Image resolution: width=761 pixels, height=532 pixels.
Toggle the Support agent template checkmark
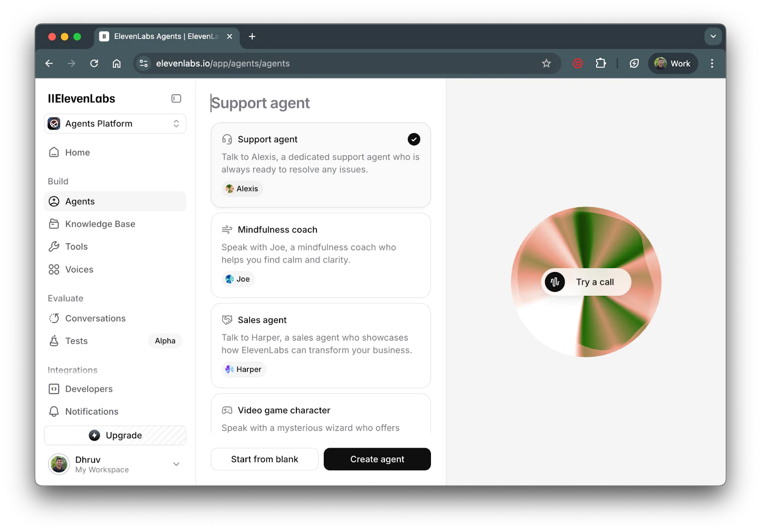pos(414,139)
